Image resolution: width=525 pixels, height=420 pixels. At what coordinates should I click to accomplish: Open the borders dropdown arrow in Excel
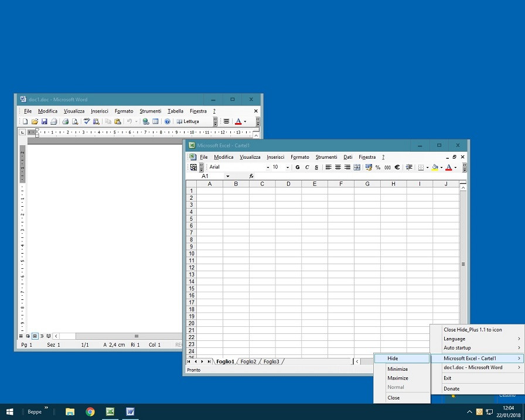point(427,168)
